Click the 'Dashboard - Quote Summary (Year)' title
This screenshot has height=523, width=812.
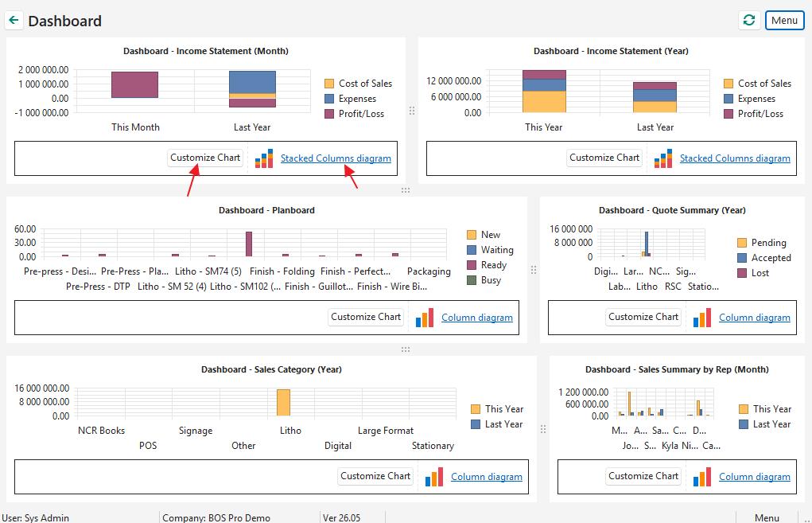click(672, 210)
